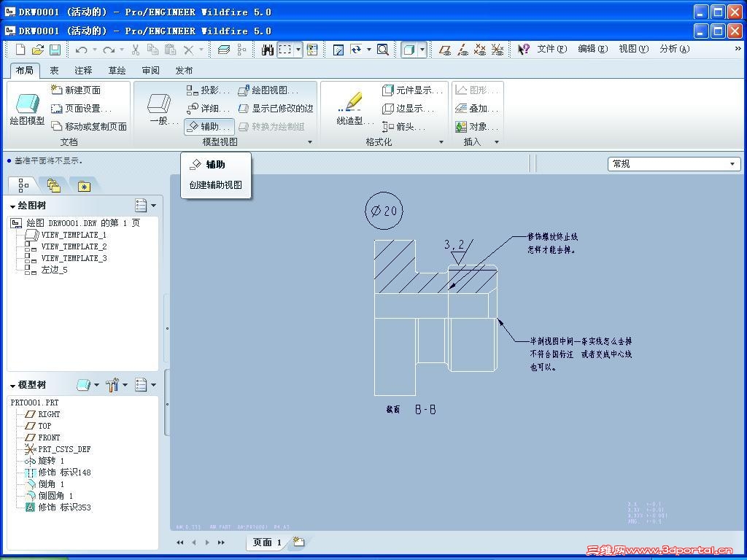Expand the 模型视图 group arrow
The width and height of the screenshot is (747, 560).
click(x=310, y=142)
